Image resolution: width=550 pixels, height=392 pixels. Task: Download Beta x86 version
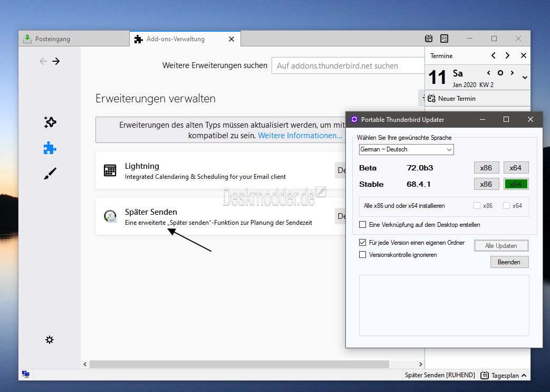point(486,168)
